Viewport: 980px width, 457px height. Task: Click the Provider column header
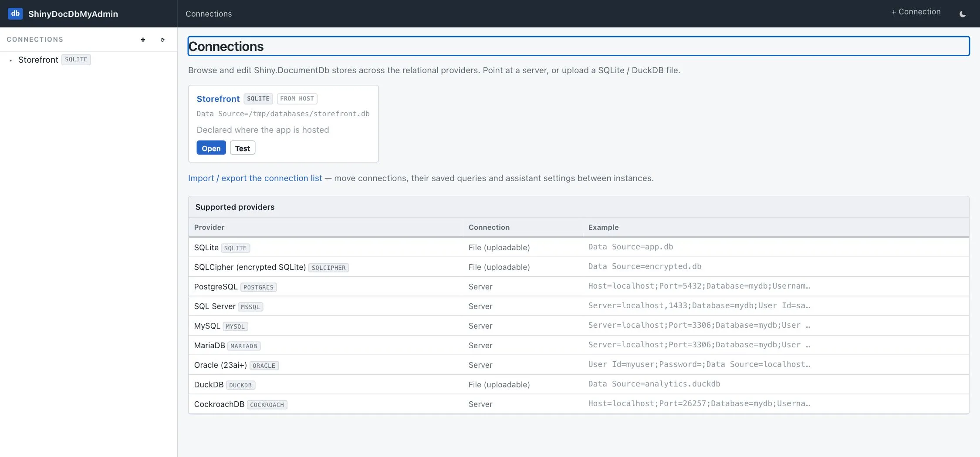210,227
